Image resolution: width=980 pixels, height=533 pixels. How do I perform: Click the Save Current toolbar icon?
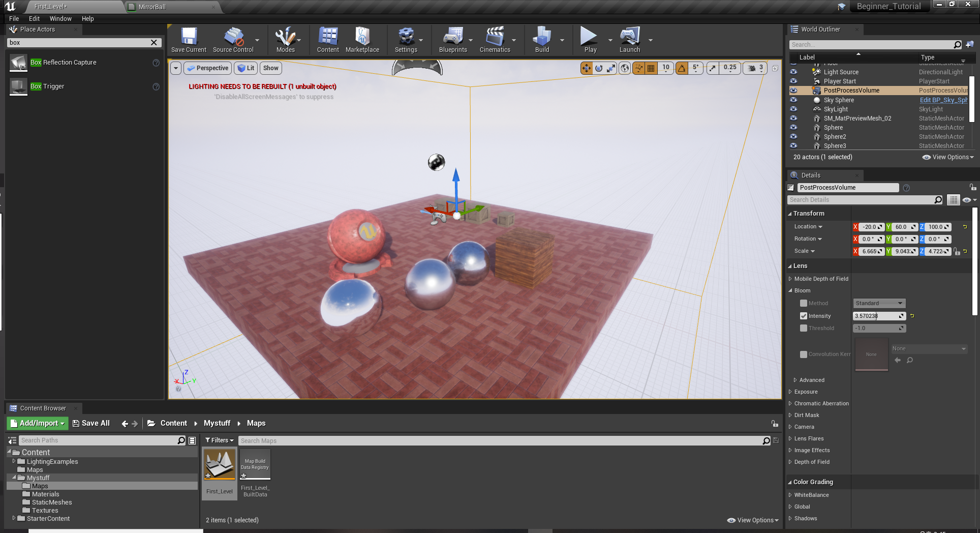click(189, 40)
